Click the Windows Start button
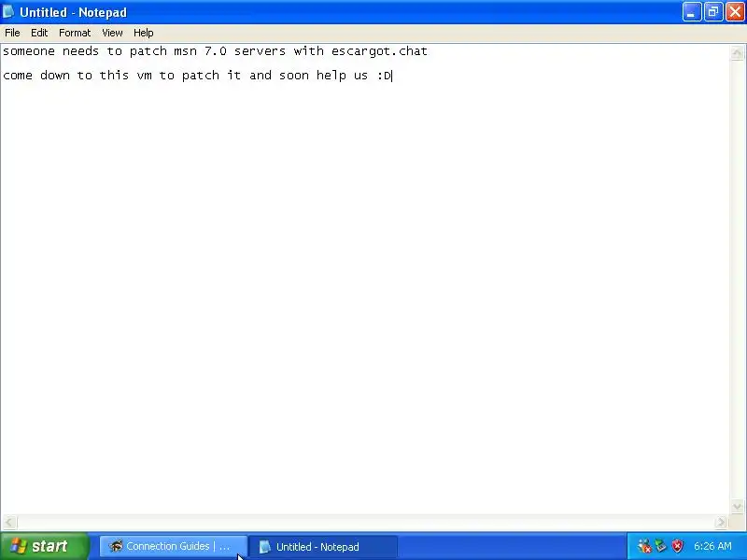 point(44,546)
